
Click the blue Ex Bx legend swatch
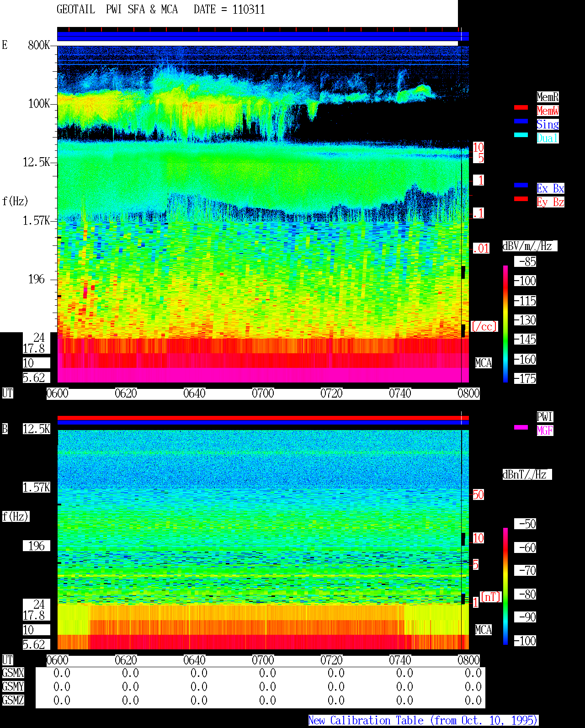521,185
